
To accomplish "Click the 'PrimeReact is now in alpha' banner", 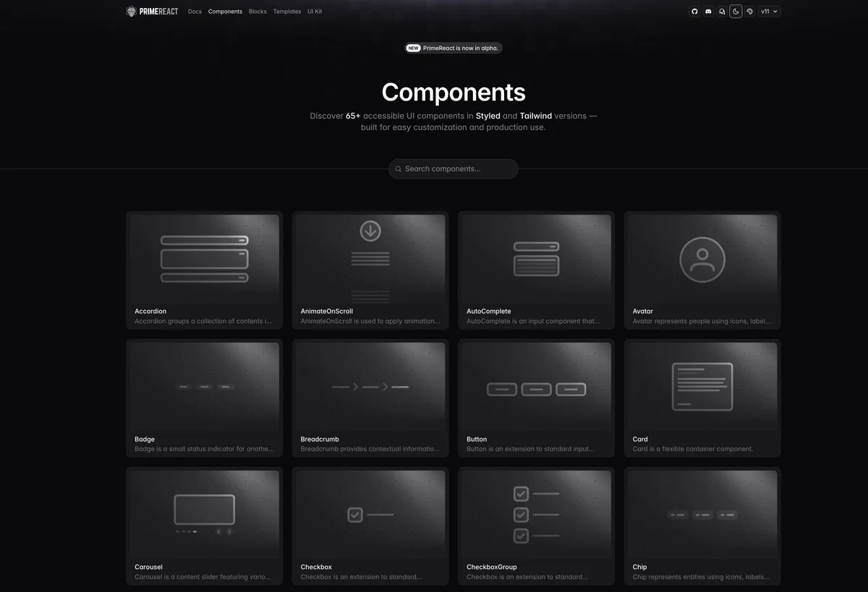I will coord(454,48).
